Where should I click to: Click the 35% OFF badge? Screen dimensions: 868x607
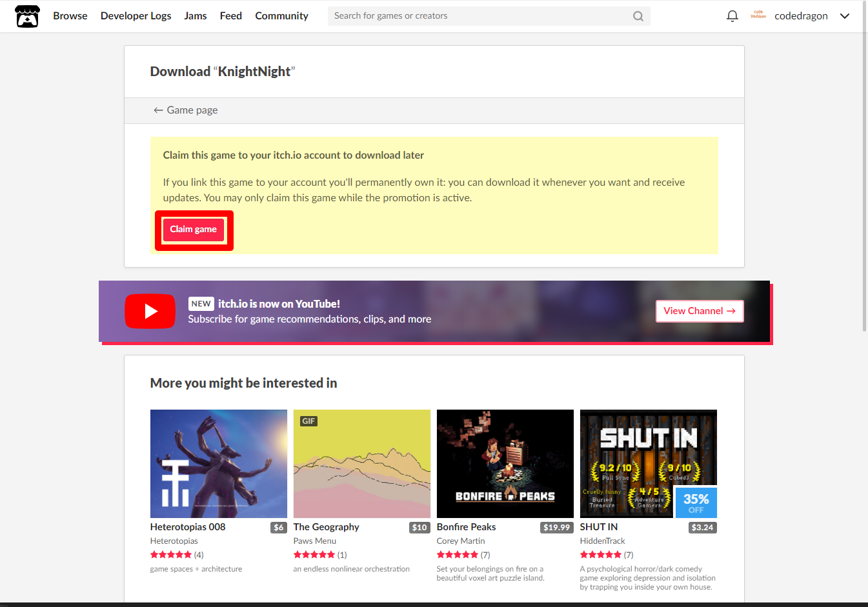[696, 503]
